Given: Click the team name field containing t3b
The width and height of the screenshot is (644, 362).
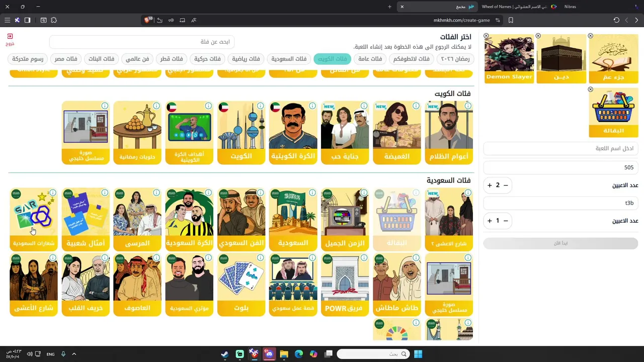Looking at the screenshot, I should [x=560, y=203].
